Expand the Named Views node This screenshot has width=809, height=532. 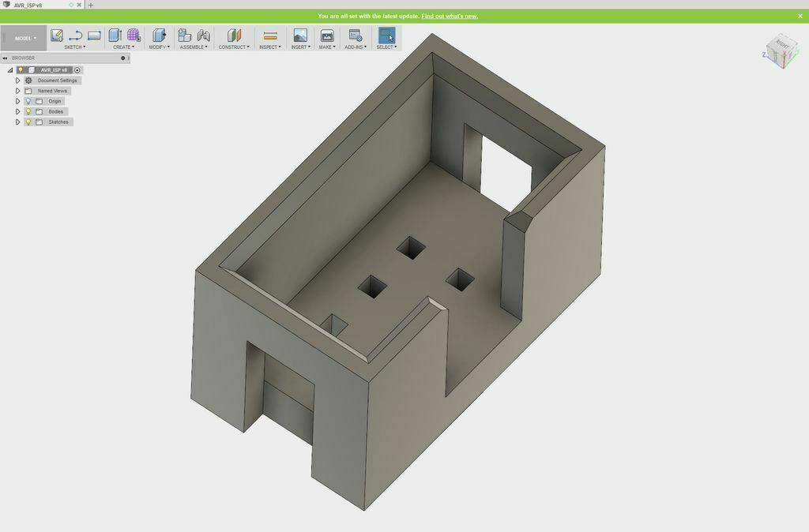point(17,91)
